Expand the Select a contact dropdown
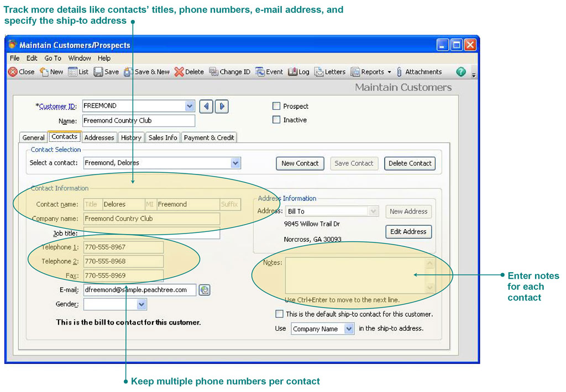Viewport: 566px width, 392px height. [x=235, y=163]
